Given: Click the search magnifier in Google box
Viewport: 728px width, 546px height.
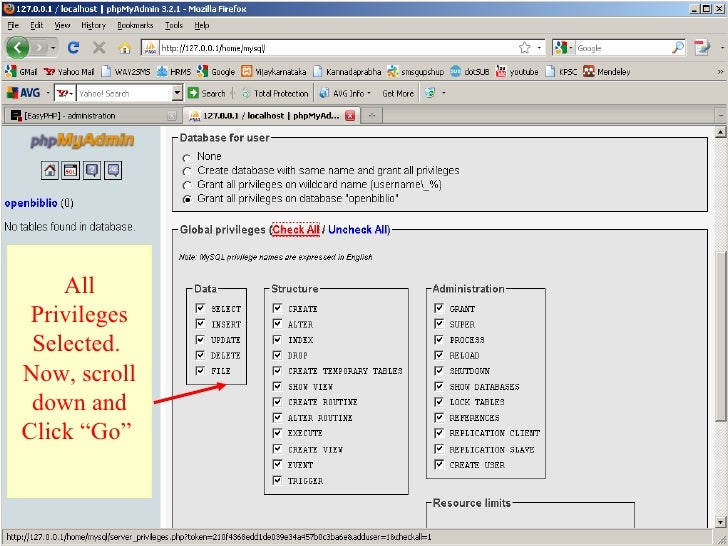Looking at the screenshot, I should 678,47.
